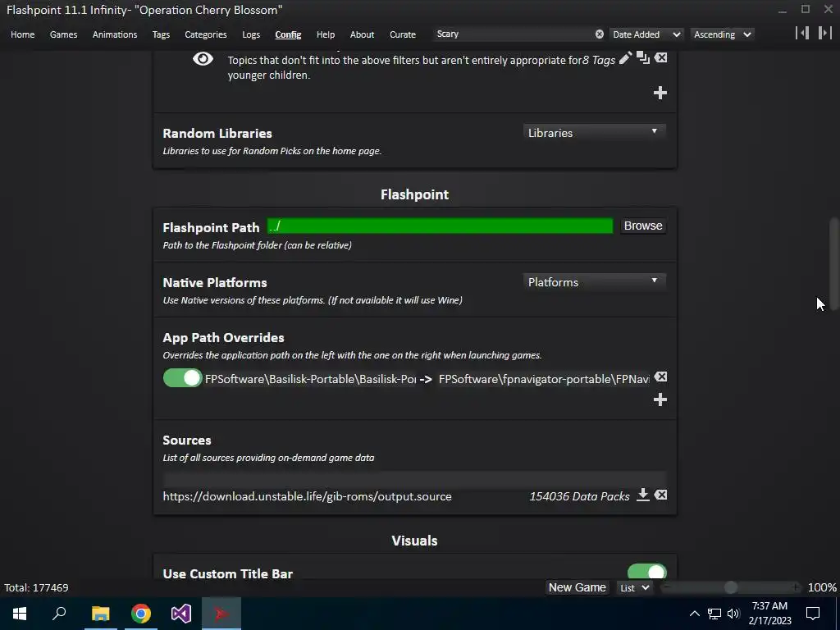
Task: Open the network tray icon
Action: pos(714,614)
